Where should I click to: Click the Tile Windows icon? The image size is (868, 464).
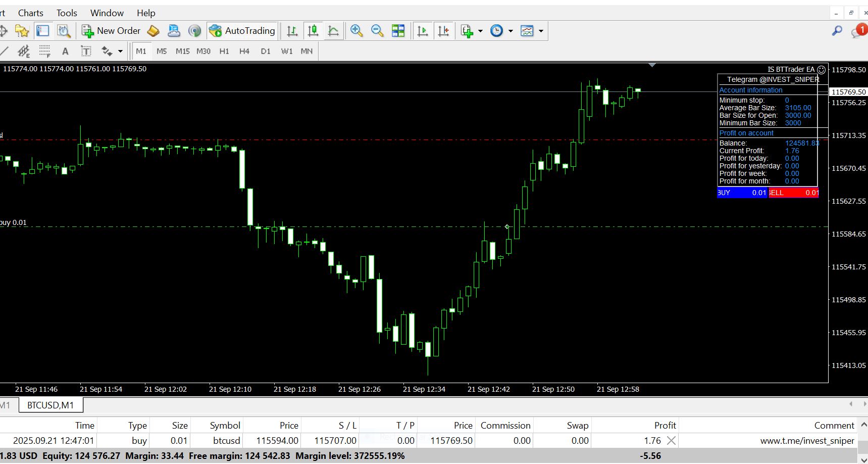pyautogui.click(x=398, y=31)
